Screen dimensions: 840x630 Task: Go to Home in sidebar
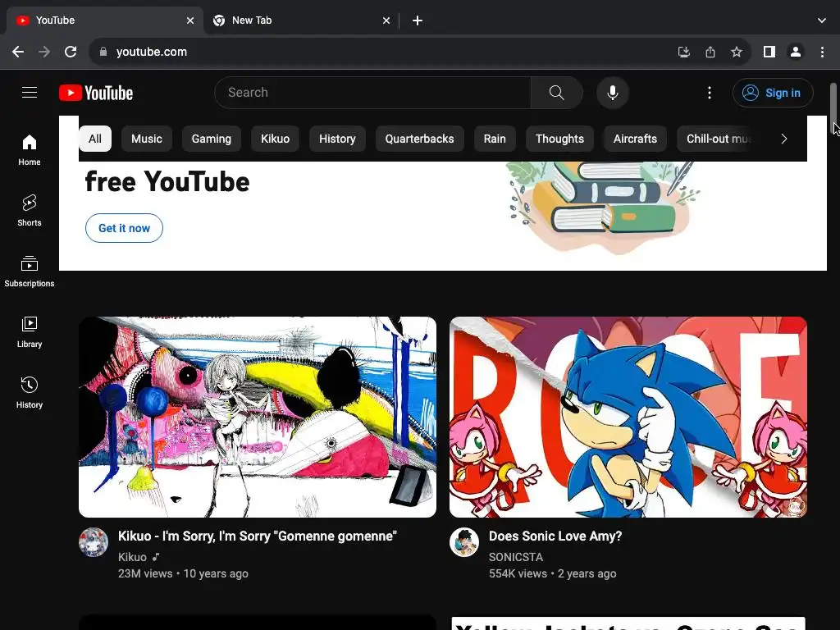[30, 150]
